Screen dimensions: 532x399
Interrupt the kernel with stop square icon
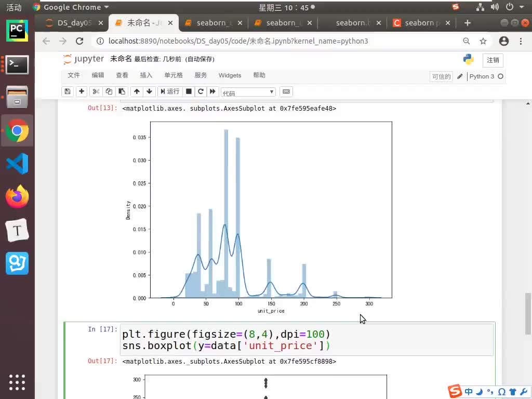tap(189, 91)
